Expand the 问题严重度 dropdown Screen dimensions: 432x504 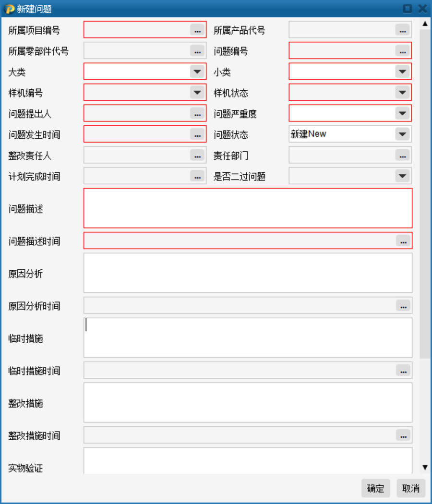click(x=402, y=113)
